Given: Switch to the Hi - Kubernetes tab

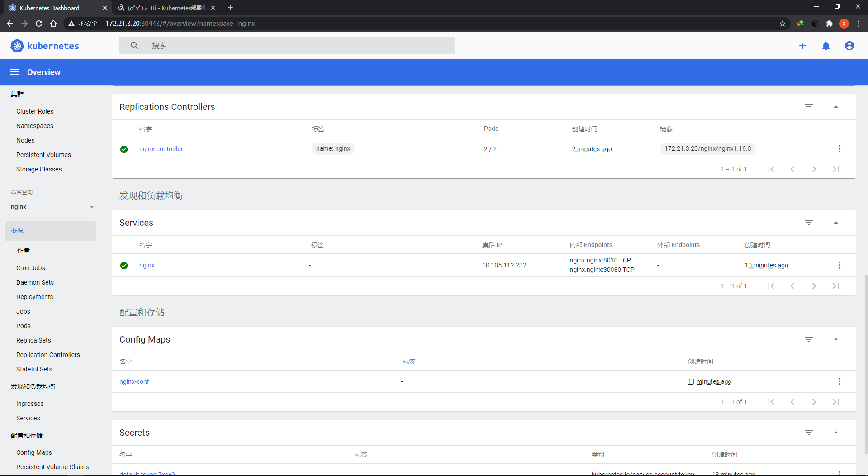Looking at the screenshot, I should (166, 8).
